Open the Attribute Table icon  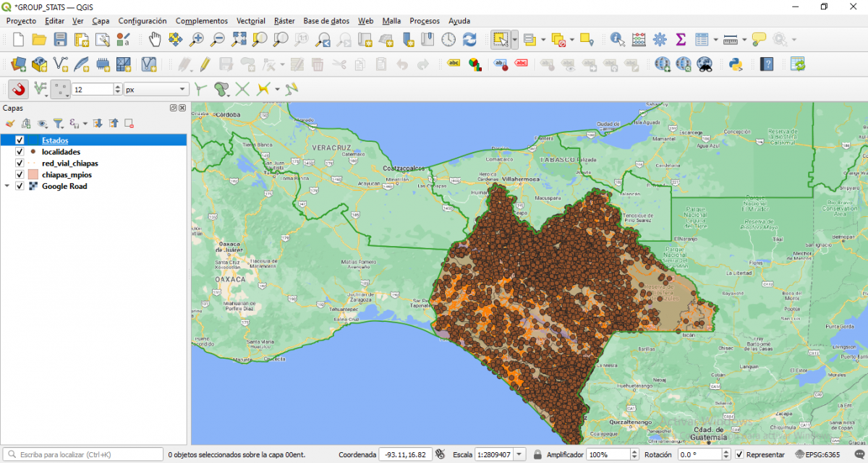pos(702,39)
